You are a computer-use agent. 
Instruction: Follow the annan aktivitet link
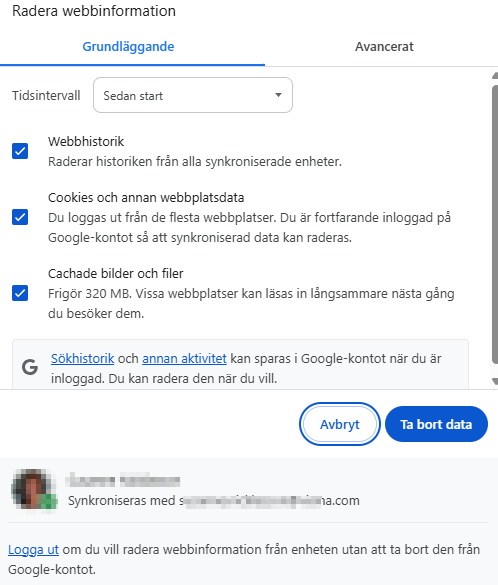(184, 359)
